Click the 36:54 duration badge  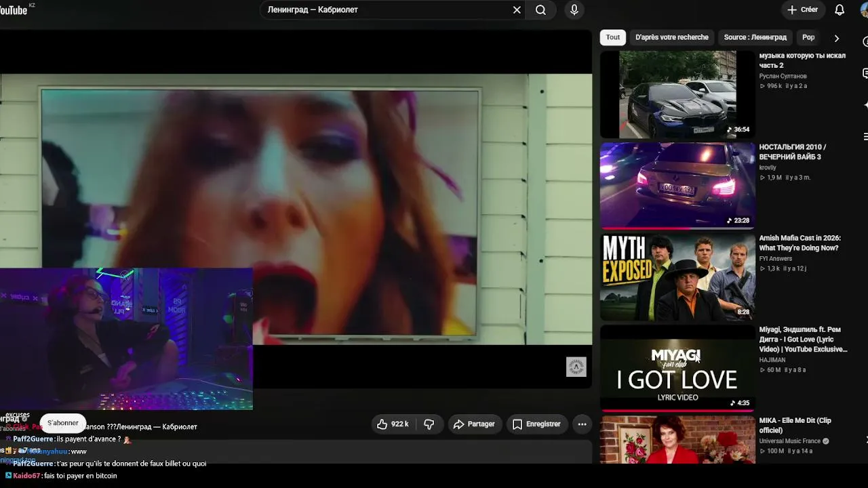tap(738, 129)
